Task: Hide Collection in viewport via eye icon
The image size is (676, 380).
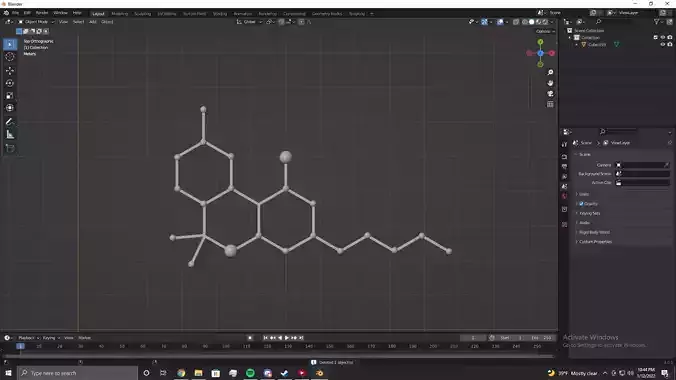Action: (663, 38)
